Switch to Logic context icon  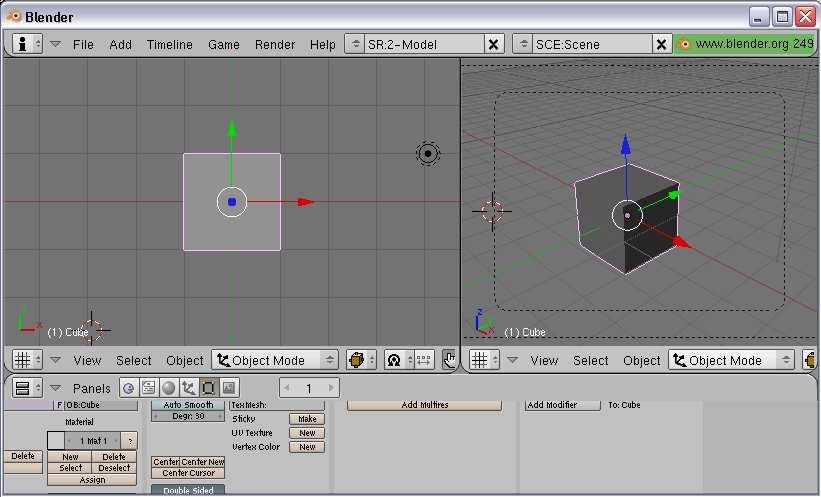point(129,388)
